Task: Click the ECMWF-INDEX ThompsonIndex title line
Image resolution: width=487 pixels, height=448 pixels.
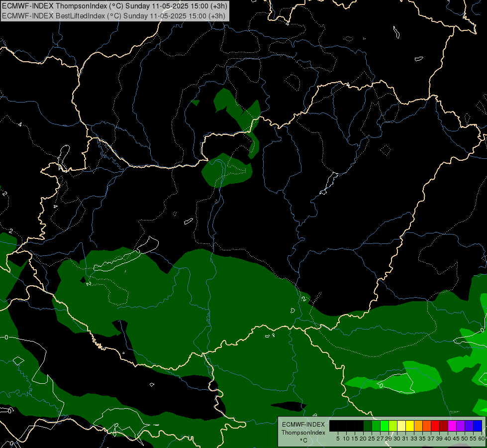Action: point(114,6)
